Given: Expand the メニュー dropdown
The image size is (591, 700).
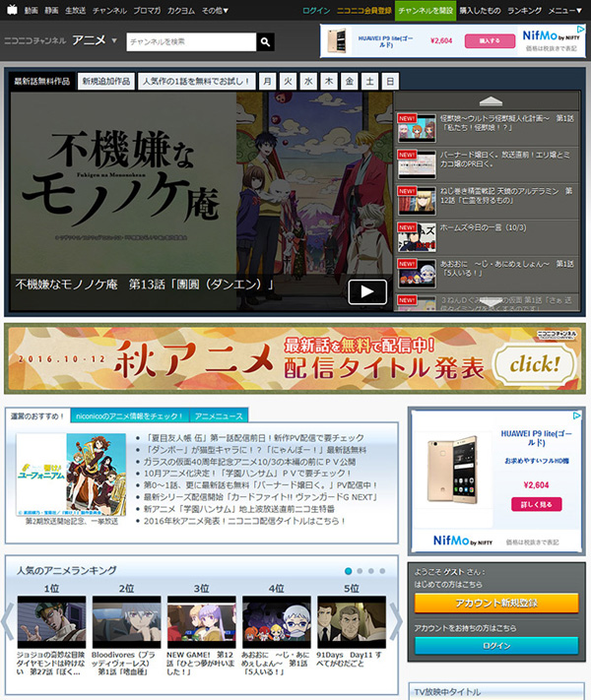Looking at the screenshot, I should click(565, 10).
